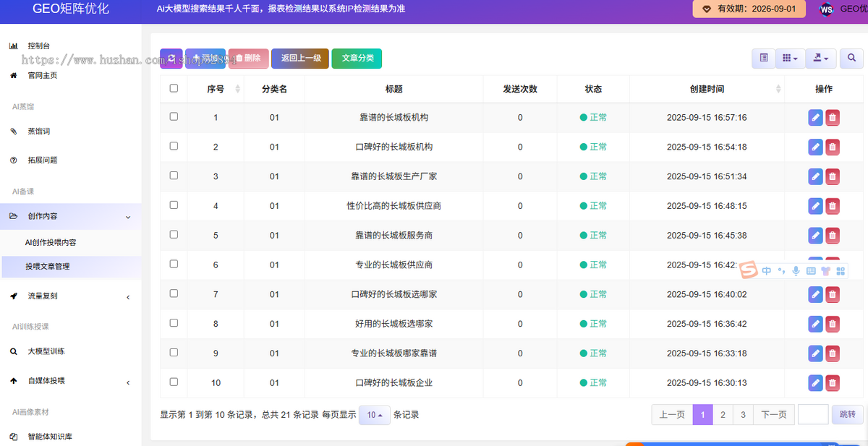Tick the checkbox for row 3
Image resolution: width=868 pixels, height=446 pixels.
174,176
